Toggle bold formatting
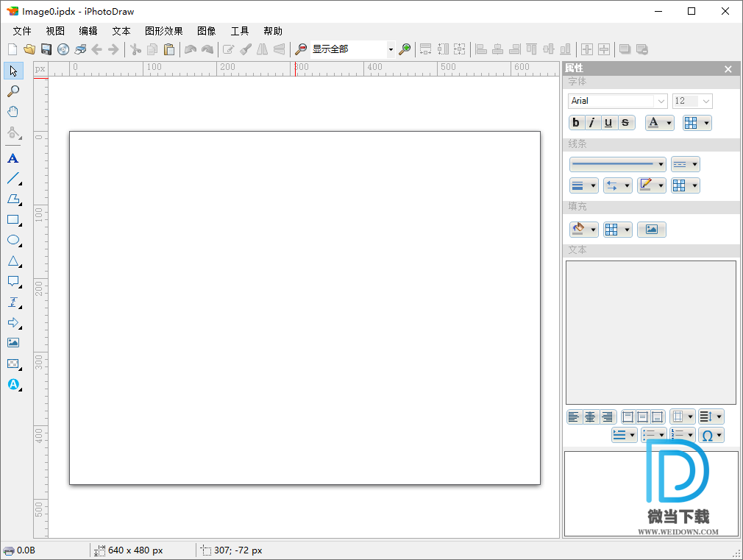The height and width of the screenshot is (560, 743). [x=576, y=123]
